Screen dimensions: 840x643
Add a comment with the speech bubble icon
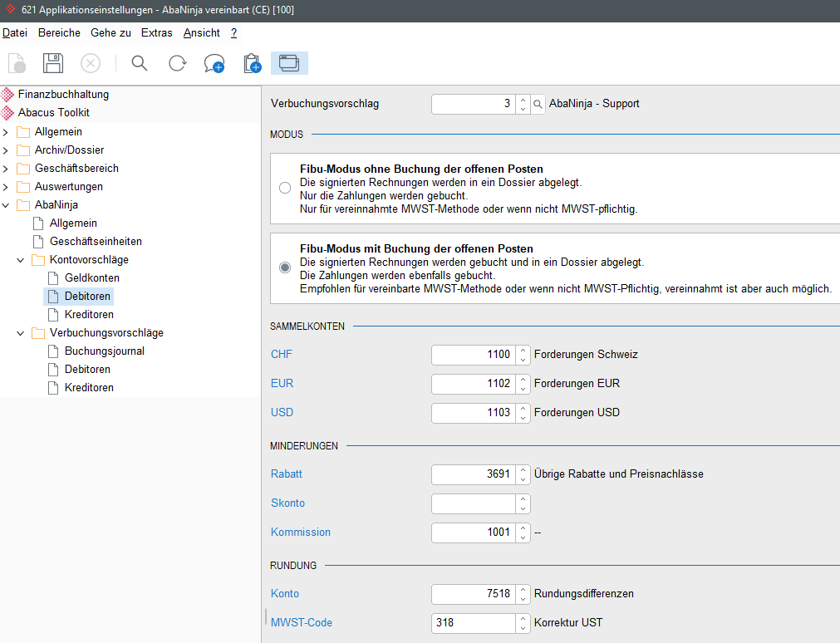(x=214, y=63)
